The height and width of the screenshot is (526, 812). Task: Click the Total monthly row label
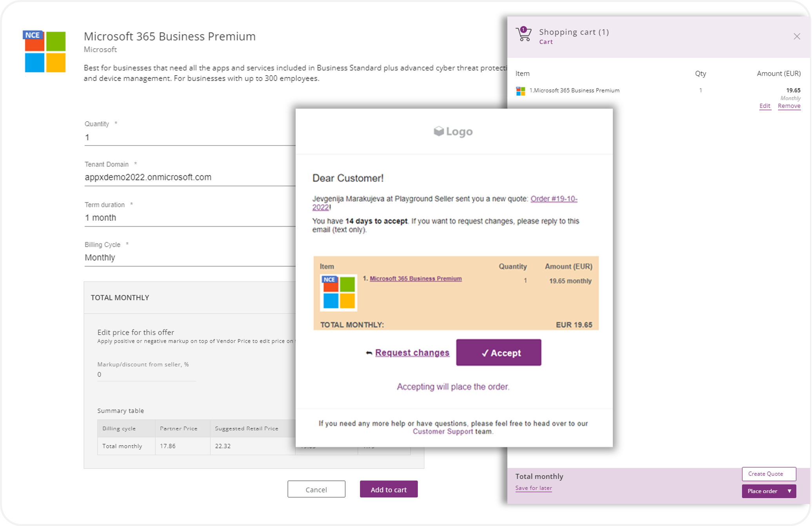122,446
